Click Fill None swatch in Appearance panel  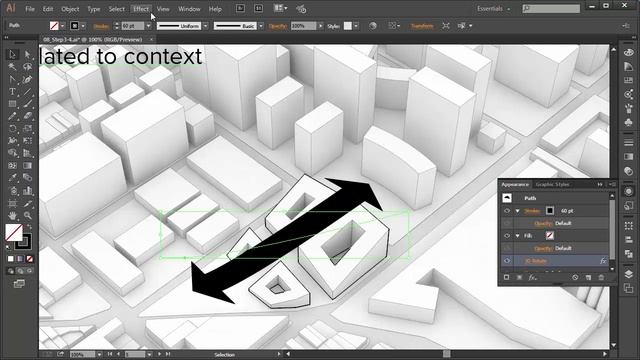pyautogui.click(x=550, y=236)
